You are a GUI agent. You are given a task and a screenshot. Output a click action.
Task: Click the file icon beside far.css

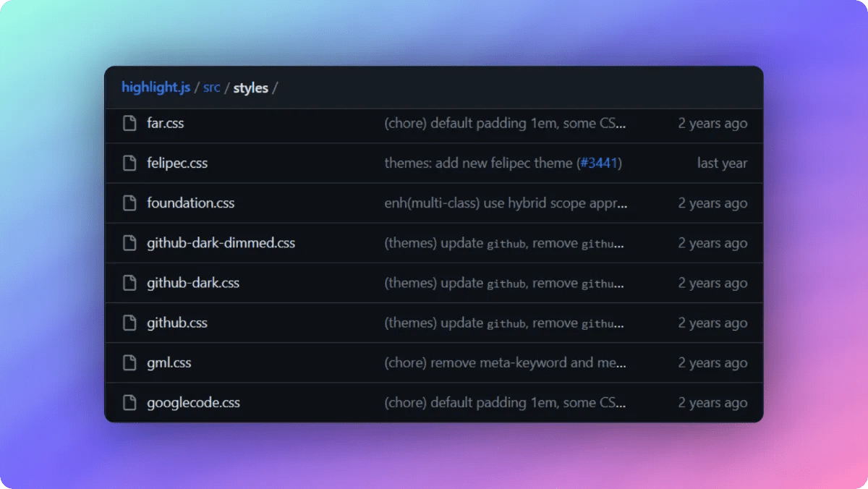[130, 123]
